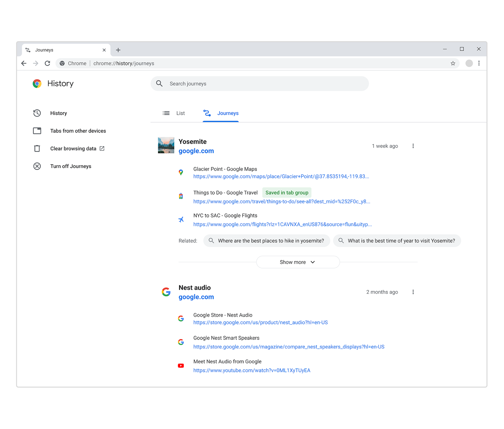Click the site info Chrome icon in address bar
This screenshot has width=504, height=429.
point(62,63)
